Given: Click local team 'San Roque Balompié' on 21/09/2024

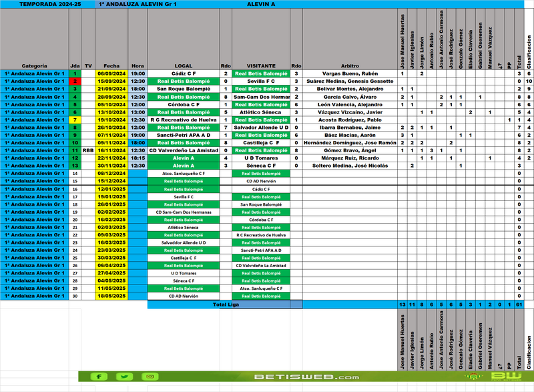Looking at the screenshot, I should [184, 89].
